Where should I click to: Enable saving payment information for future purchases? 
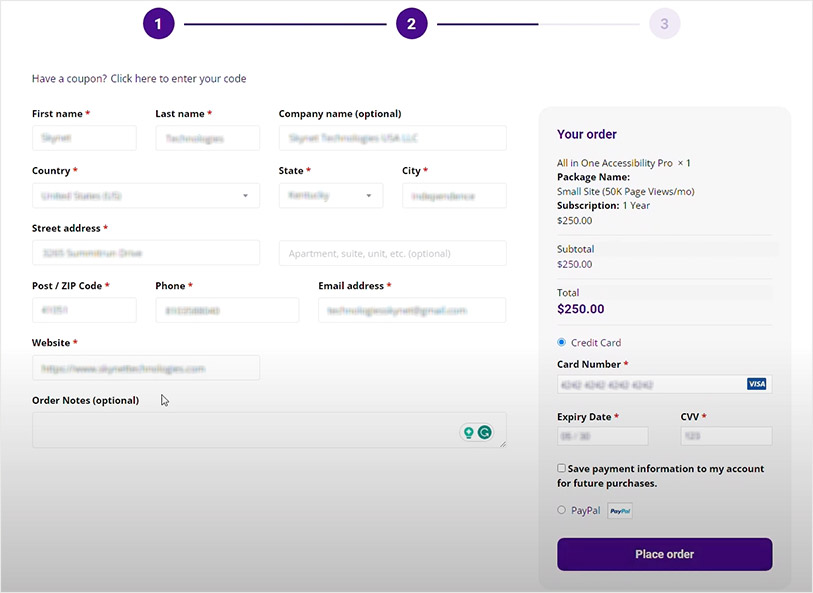pyautogui.click(x=562, y=468)
